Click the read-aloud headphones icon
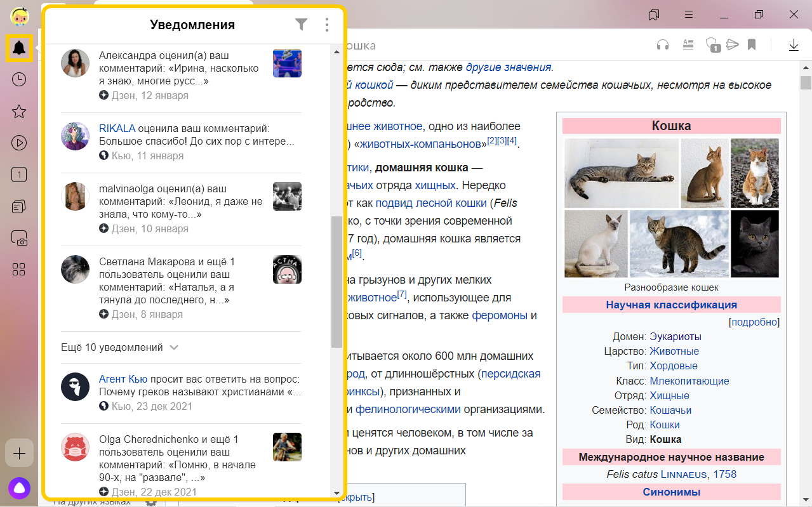 coord(663,44)
